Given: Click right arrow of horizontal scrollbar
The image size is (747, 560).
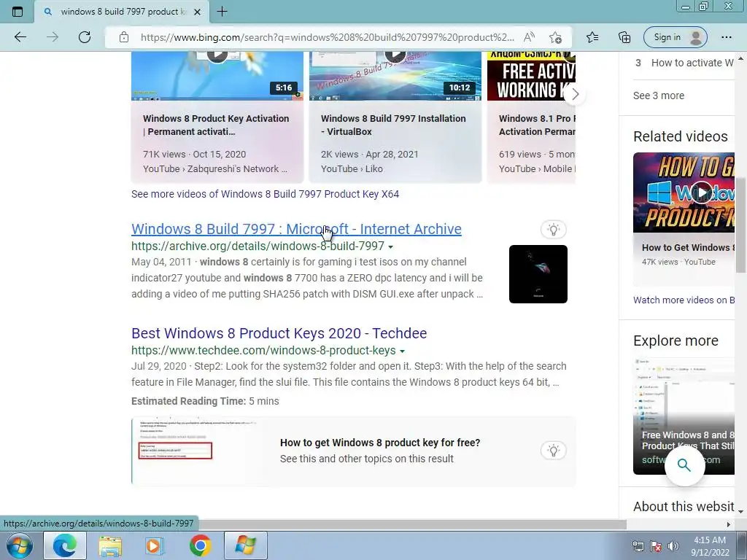Looking at the screenshot, I should 729,524.
